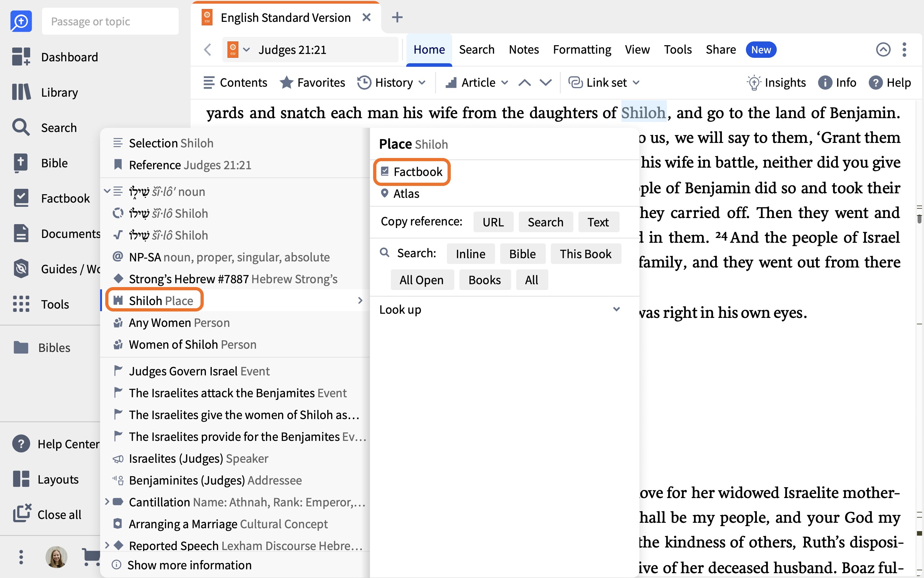
Task: Select the Selection Shiloh menu entry
Action: tap(235, 143)
